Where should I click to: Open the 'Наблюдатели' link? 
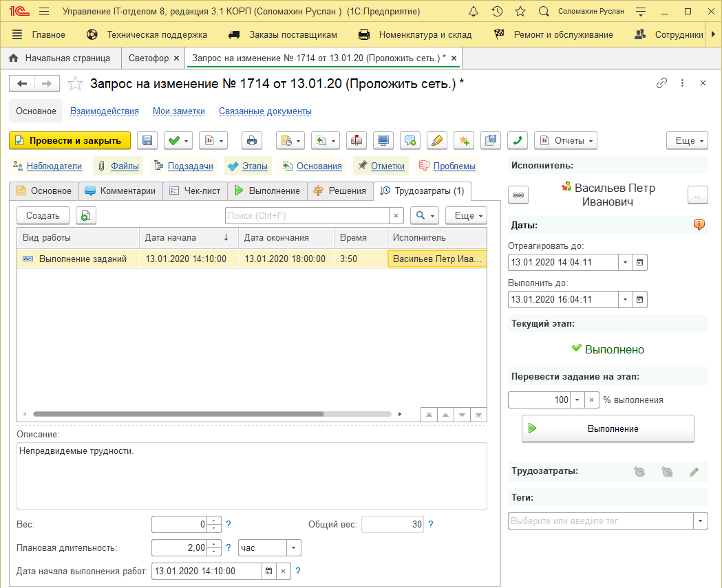point(54,166)
